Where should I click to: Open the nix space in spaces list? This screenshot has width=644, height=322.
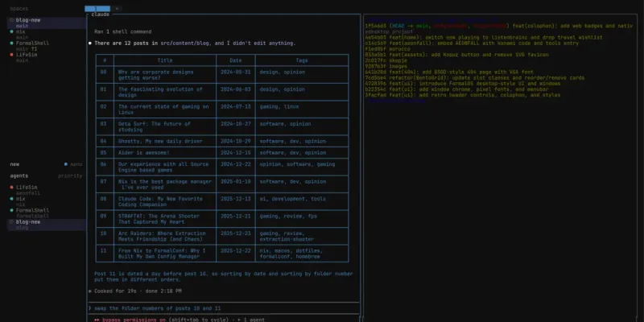21,31
